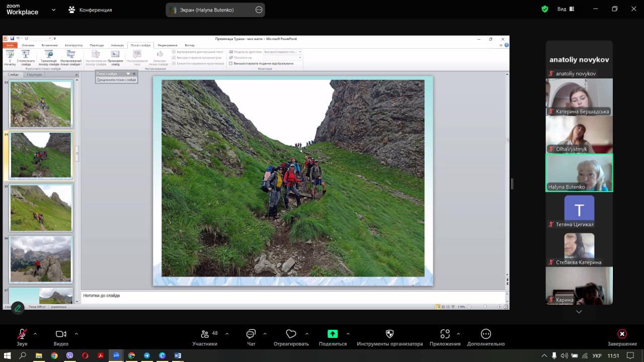Viewport: 644px width, 362px height.
Task: Open Windows taskbar search
Action: pyautogui.click(x=23, y=355)
